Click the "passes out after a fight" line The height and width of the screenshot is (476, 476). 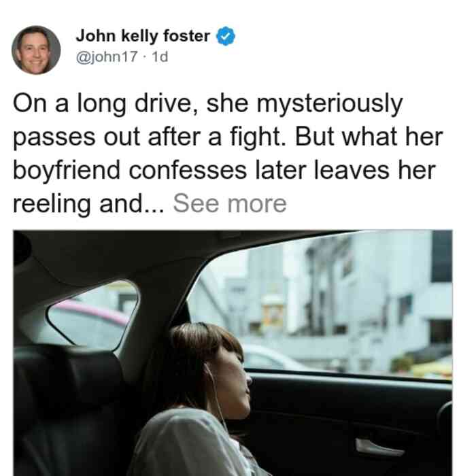(x=228, y=137)
